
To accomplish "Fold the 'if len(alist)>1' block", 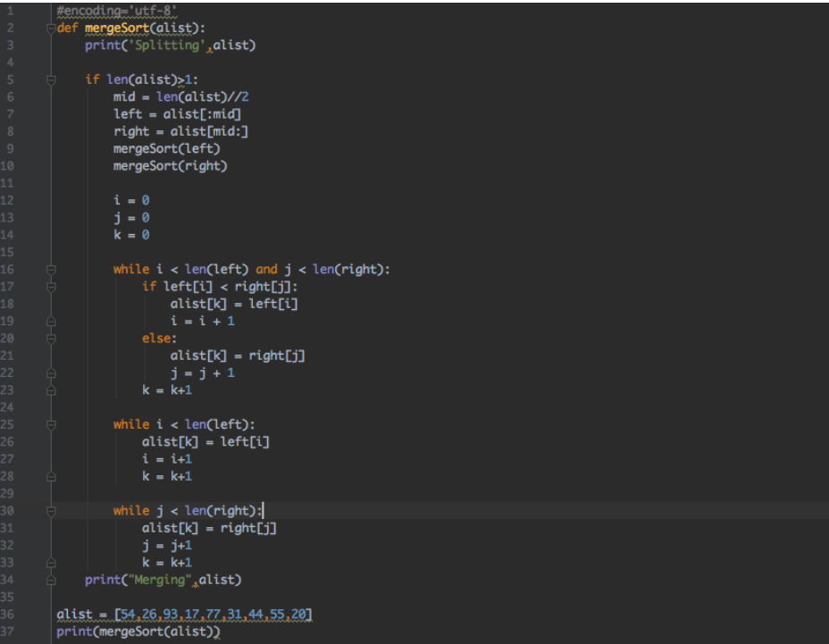I will coord(51,79).
